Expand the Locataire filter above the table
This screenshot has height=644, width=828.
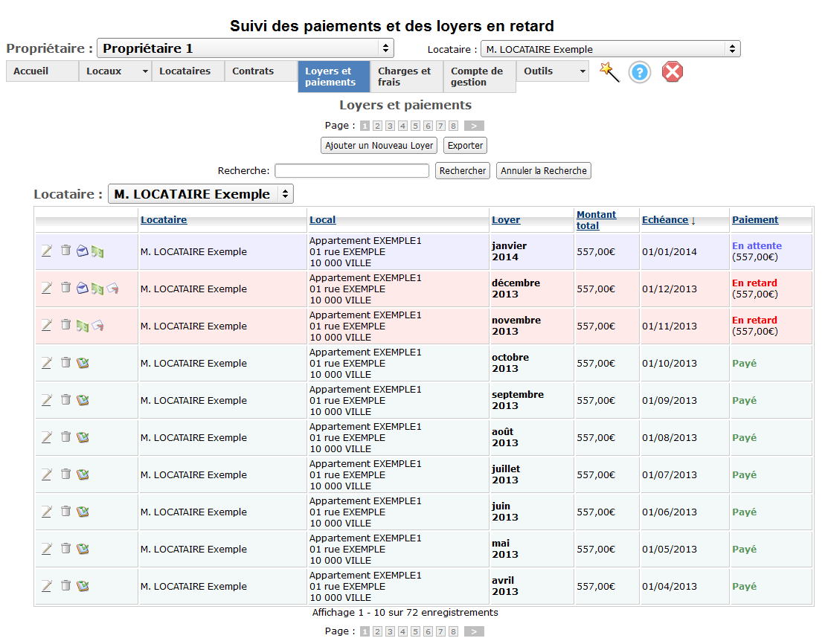pos(200,194)
